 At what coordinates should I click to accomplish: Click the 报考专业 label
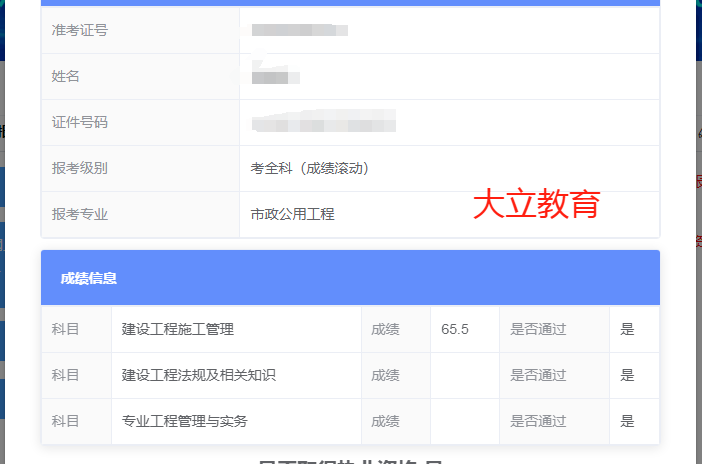(80, 214)
